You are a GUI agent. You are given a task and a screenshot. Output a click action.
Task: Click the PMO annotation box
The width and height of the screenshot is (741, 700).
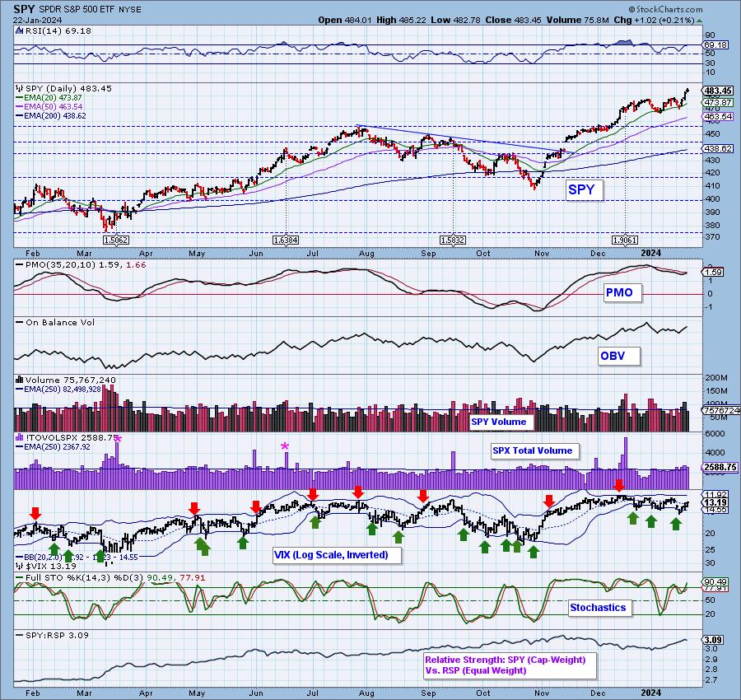click(x=622, y=292)
